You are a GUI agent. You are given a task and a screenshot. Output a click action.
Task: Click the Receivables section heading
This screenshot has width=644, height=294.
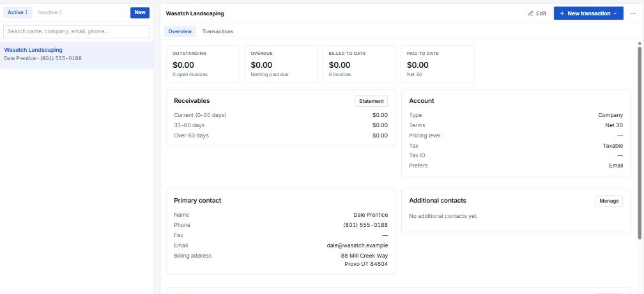[192, 100]
